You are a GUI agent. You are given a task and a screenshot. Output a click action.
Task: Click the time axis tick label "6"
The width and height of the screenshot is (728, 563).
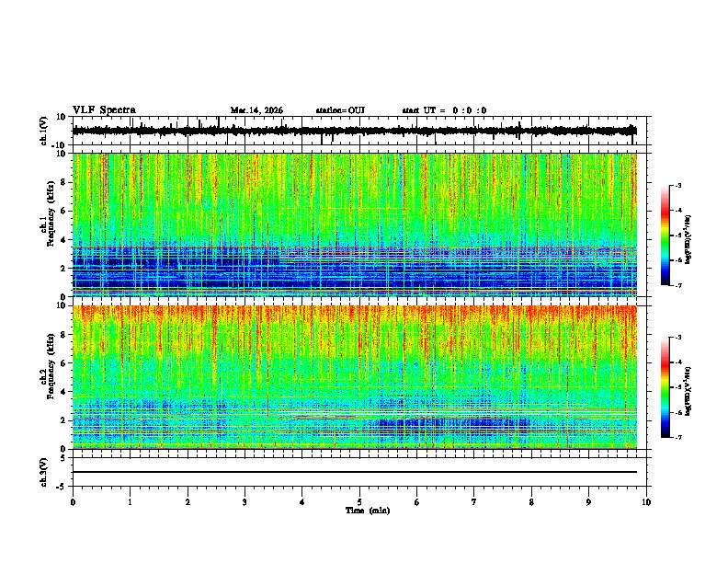click(x=417, y=502)
